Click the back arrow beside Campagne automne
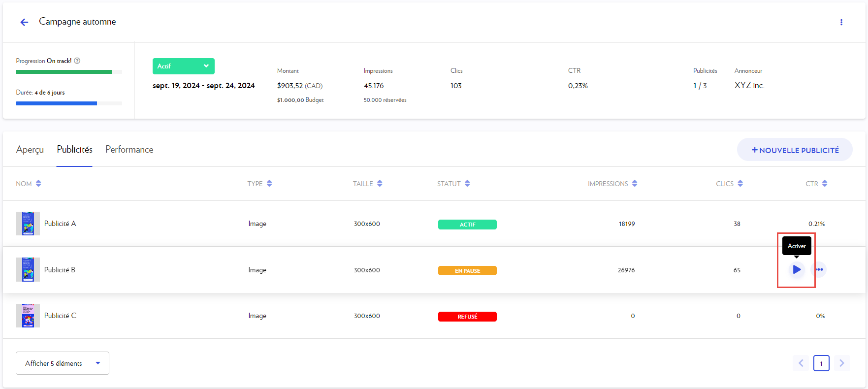 (24, 22)
